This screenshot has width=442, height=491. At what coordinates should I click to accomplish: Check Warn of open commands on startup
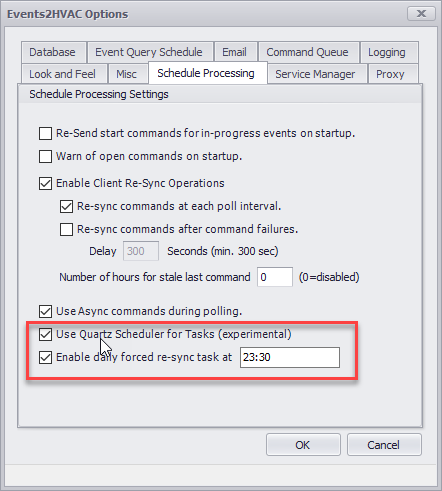[x=45, y=156]
